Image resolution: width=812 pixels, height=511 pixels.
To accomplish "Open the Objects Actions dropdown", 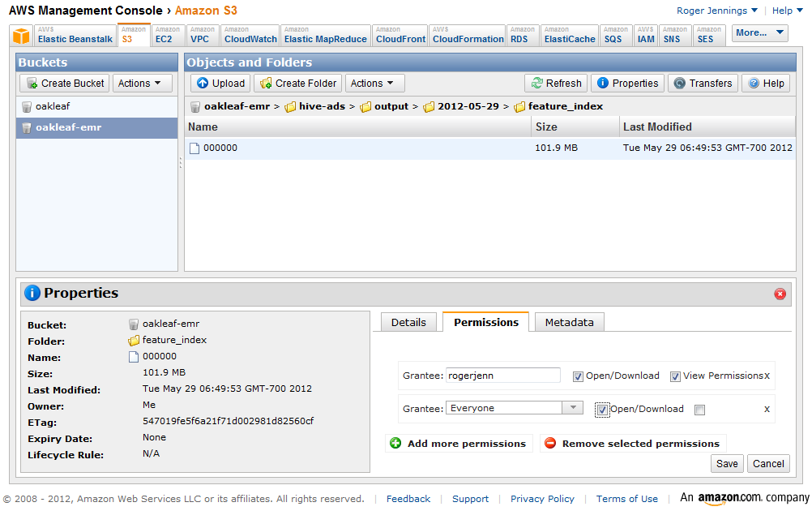I will click(x=375, y=83).
